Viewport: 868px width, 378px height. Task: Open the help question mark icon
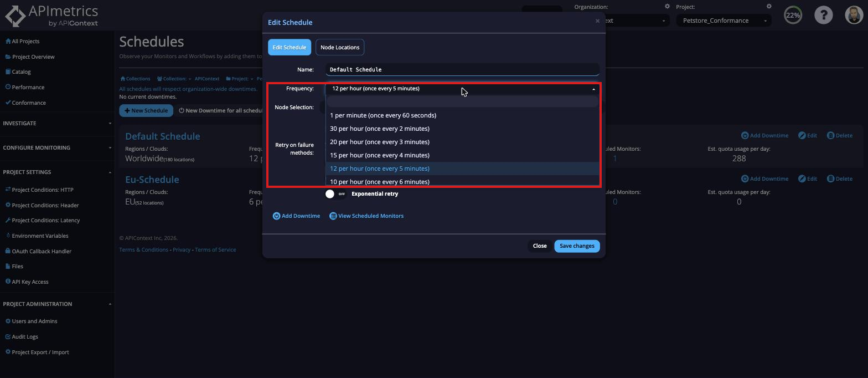(823, 15)
